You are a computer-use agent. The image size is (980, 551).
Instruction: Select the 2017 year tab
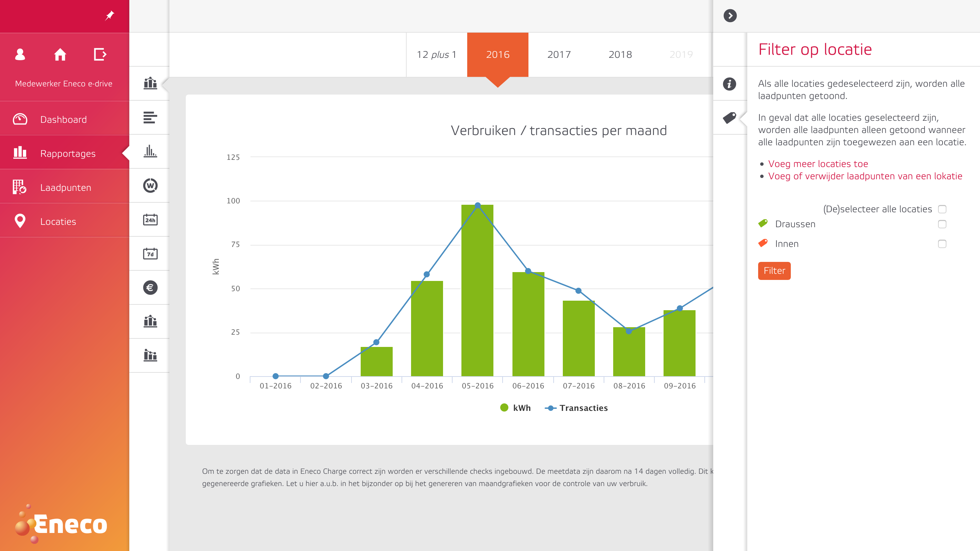tap(559, 54)
